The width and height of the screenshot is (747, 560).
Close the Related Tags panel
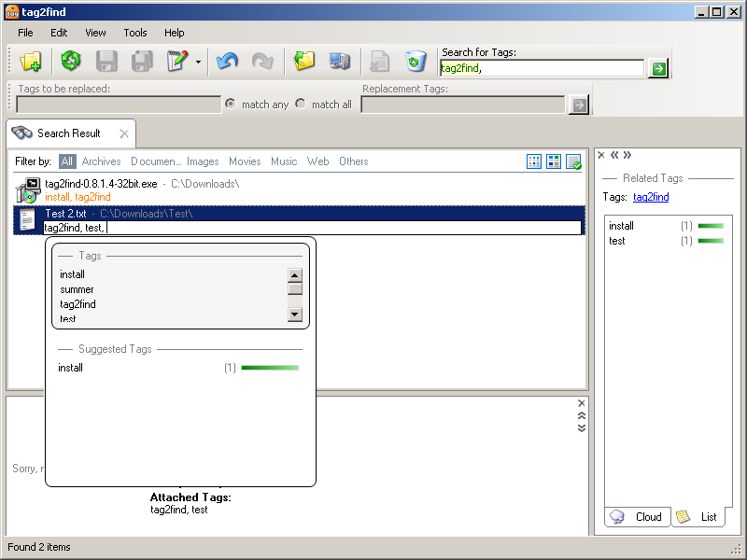click(601, 155)
